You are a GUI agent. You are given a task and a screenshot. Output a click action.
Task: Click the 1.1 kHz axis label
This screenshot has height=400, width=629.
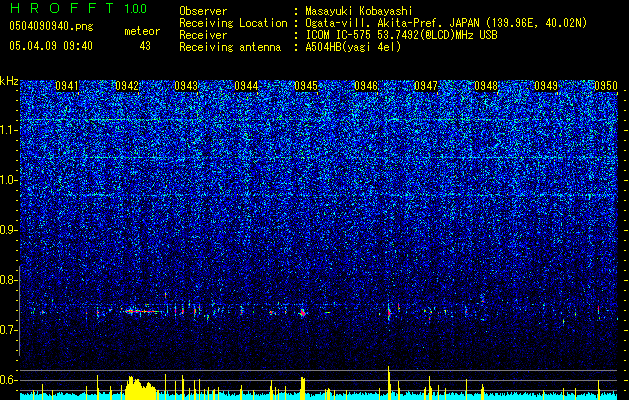coord(8,130)
